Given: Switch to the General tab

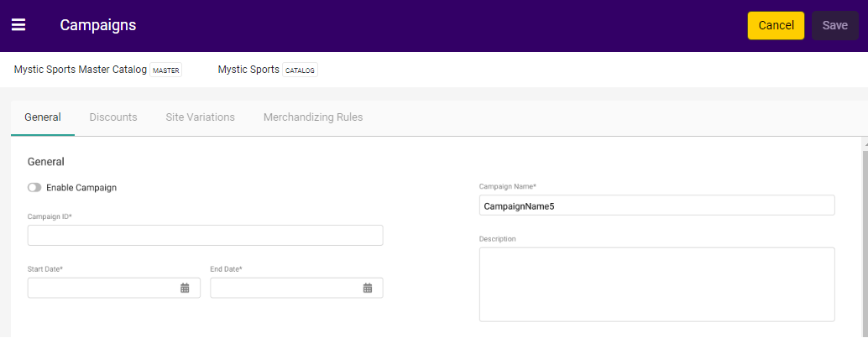Looking at the screenshot, I should pos(43,117).
